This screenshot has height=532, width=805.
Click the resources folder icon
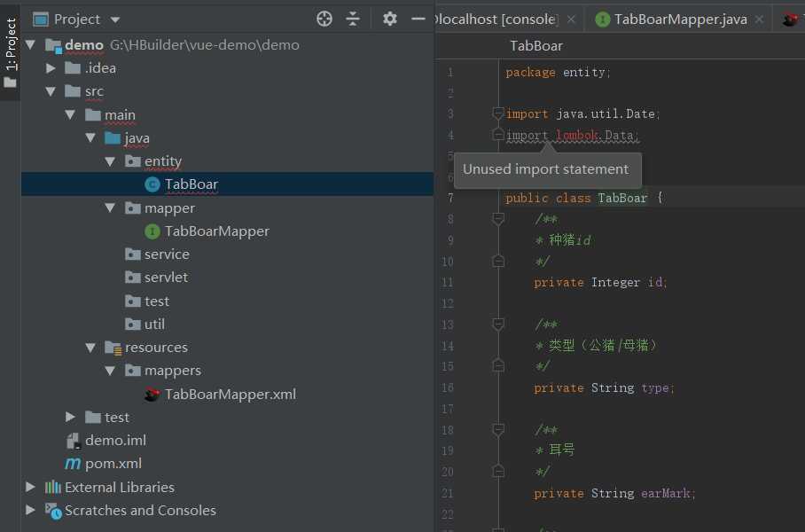[113, 348]
